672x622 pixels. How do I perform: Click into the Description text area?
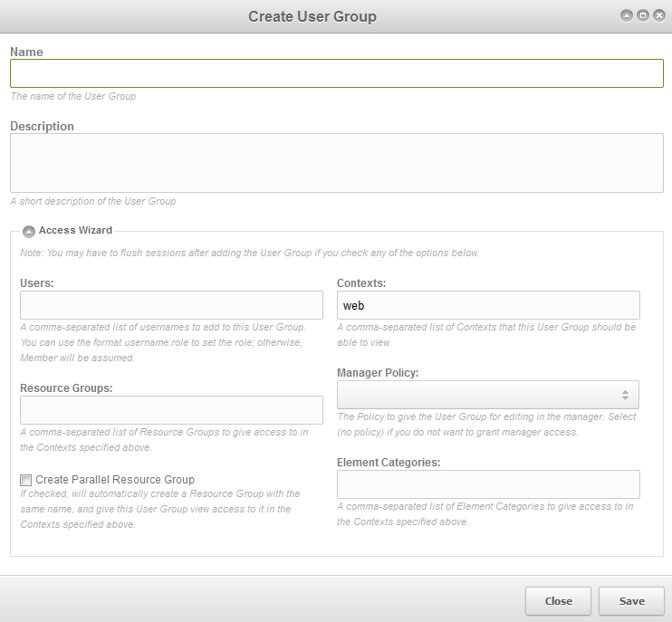coord(336,163)
